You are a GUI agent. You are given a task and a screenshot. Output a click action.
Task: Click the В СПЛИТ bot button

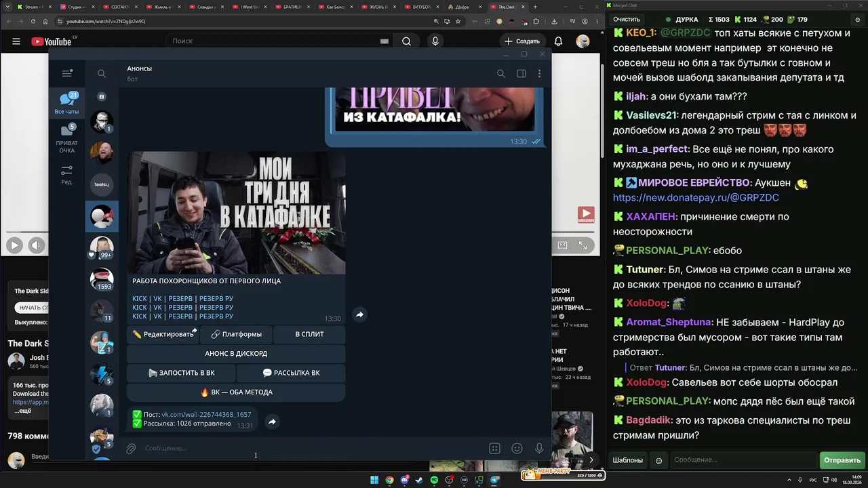click(x=309, y=334)
